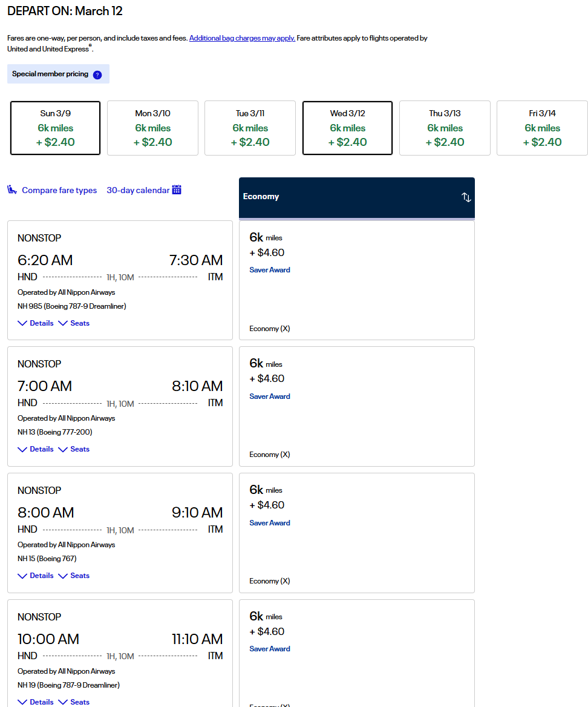Screen dimensions: 588x707
Task: Click the Economy column sort arrows icon
Action: click(466, 197)
